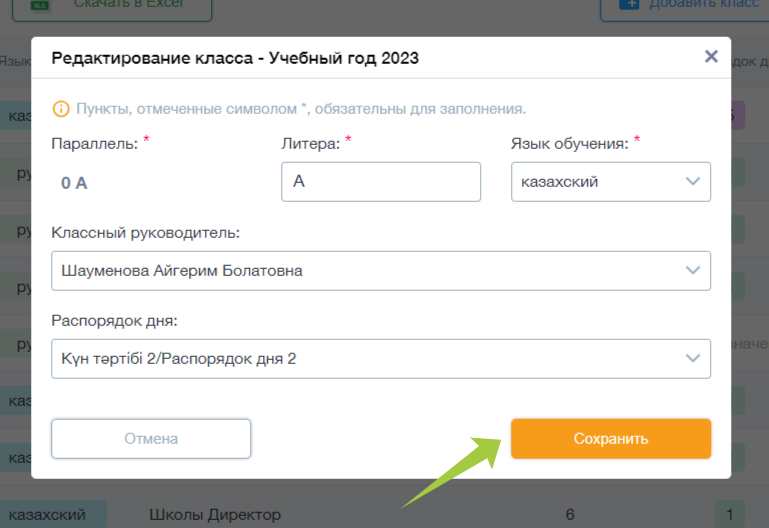Viewport: 769px width, 528px height.
Task: Save changes with Сохранить button
Action: pos(611,439)
